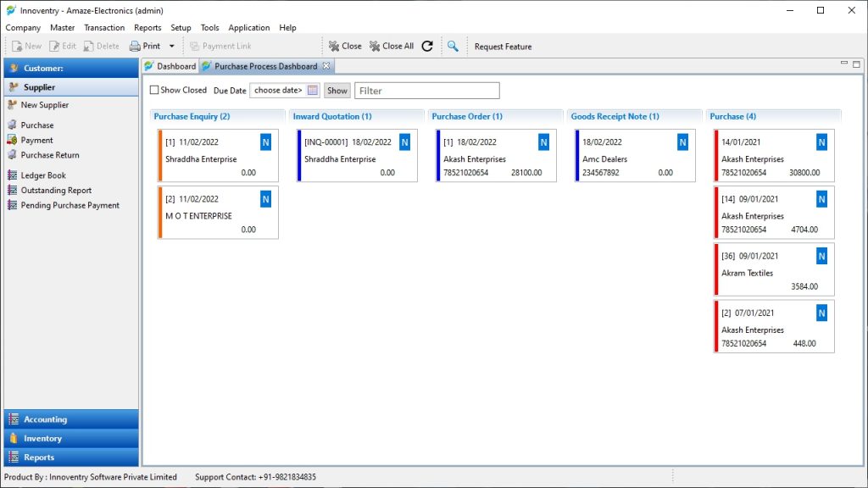Expand the Customer sidebar section

click(x=71, y=68)
